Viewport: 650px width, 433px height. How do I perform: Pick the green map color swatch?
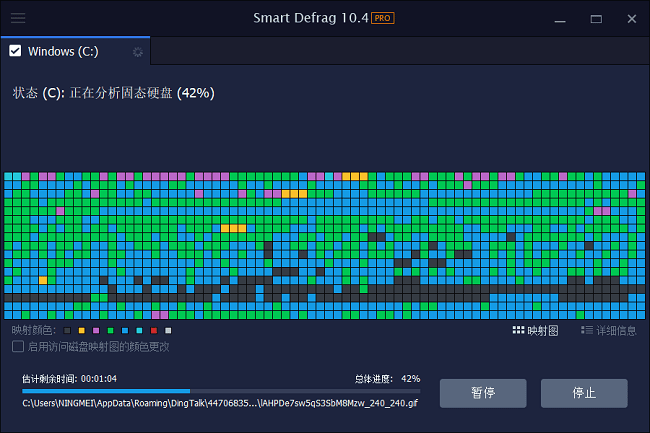(110, 330)
